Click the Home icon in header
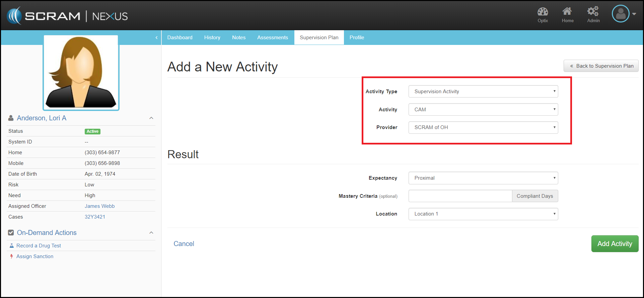The height and width of the screenshot is (298, 644). point(567,12)
